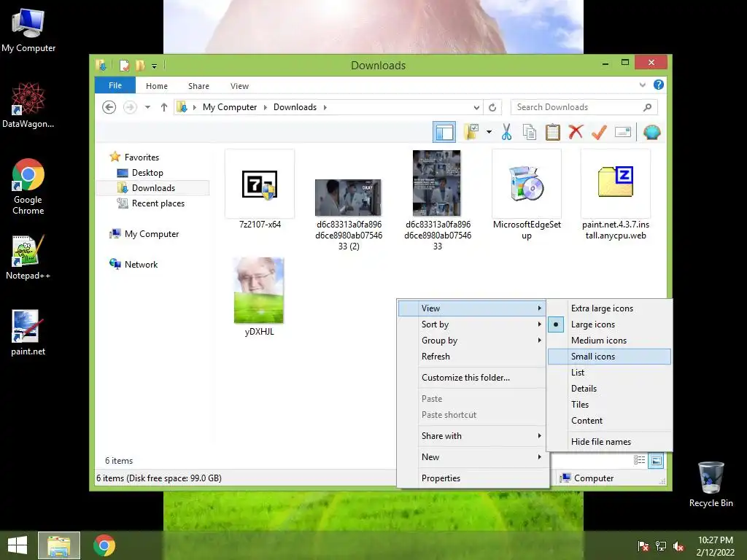
Task: Click Chrome icon in the taskbar
Action: 104,545
